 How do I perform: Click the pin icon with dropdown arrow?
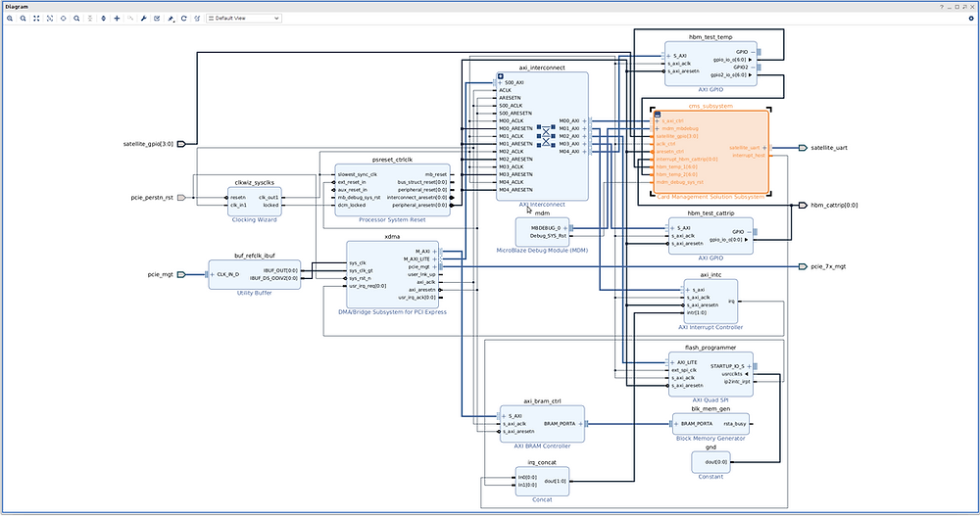(171, 19)
